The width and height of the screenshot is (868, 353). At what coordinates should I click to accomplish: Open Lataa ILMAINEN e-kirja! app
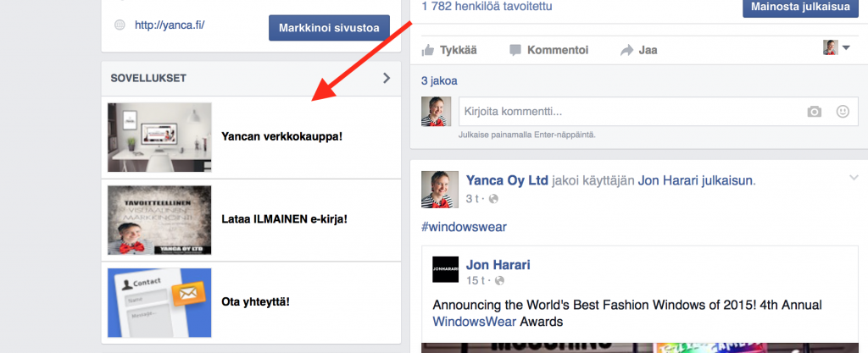coord(284,218)
